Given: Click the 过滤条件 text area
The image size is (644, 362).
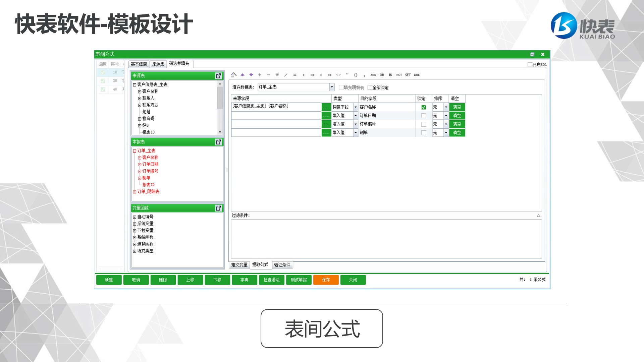Looking at the screenshot, I should click(x=386, y=239).
